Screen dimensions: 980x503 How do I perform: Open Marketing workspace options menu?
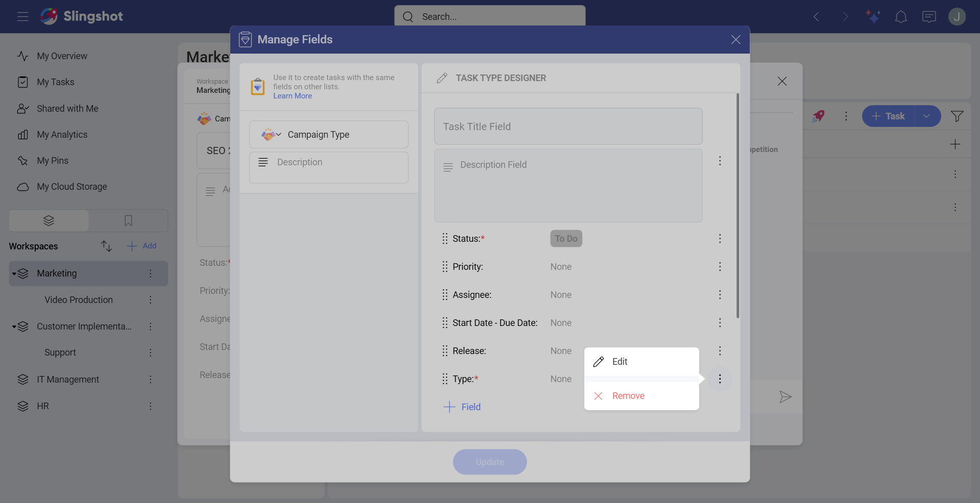coord(151,273)
